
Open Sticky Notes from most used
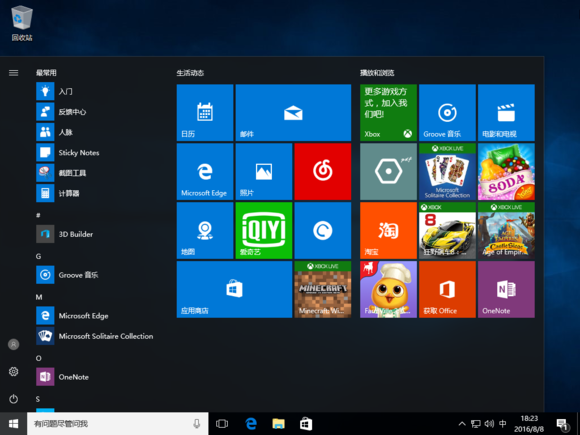click(100, 152)
